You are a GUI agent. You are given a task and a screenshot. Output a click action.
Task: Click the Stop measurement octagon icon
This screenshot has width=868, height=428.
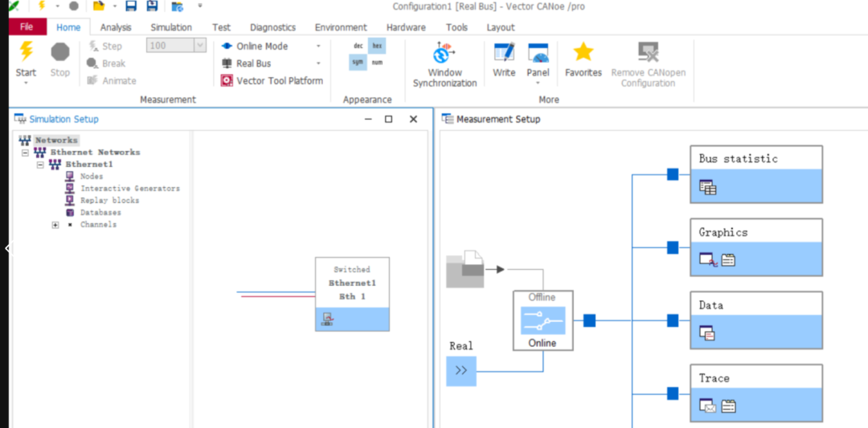[x=59, y=52]
